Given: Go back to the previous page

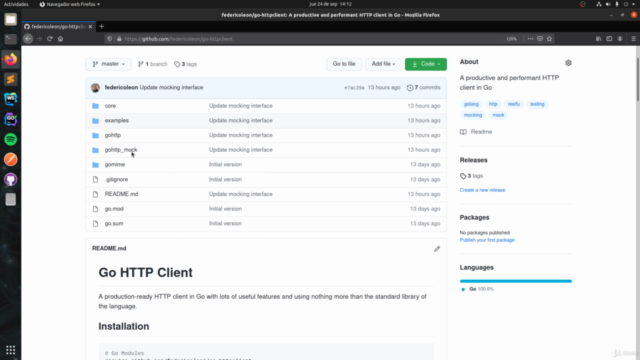Looking at the screenshot, I should click(28, 39).
